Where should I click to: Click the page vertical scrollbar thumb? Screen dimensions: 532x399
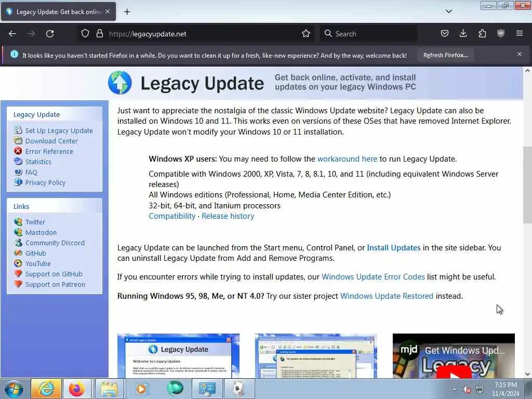click(527, 185)
